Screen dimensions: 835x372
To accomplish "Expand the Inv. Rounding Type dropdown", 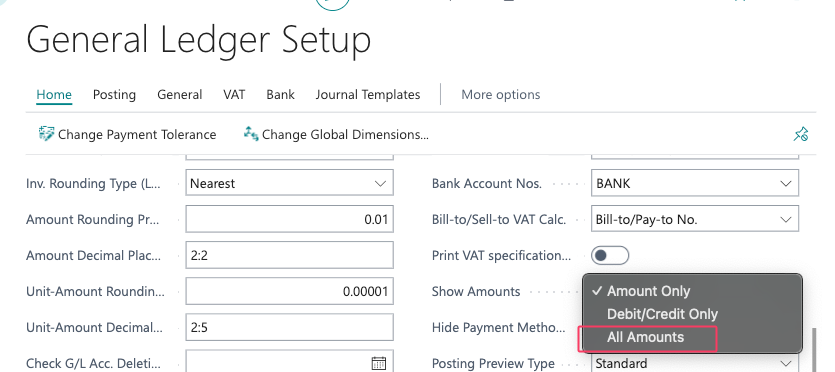I will point(289,183).
